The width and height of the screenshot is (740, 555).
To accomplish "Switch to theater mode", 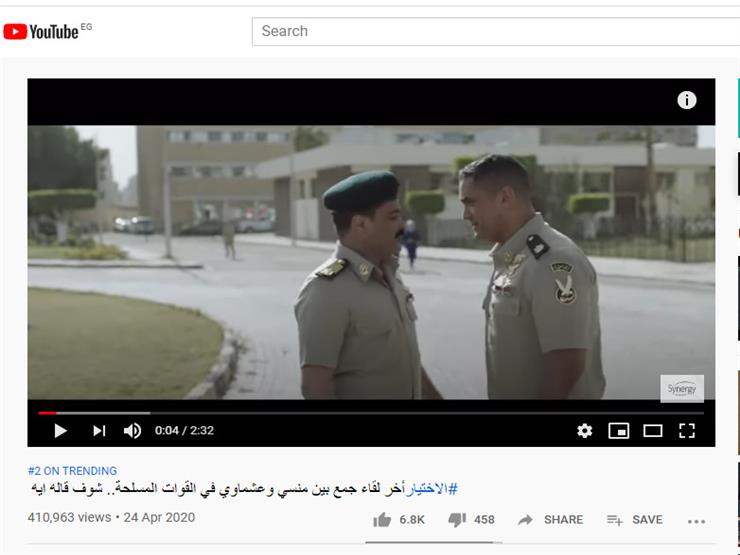I will (x=653, y=430).
